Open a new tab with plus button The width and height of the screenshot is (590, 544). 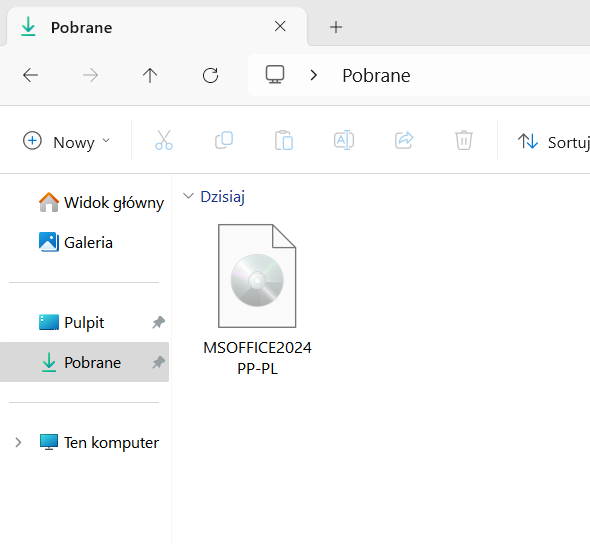(x=336, y=27)
